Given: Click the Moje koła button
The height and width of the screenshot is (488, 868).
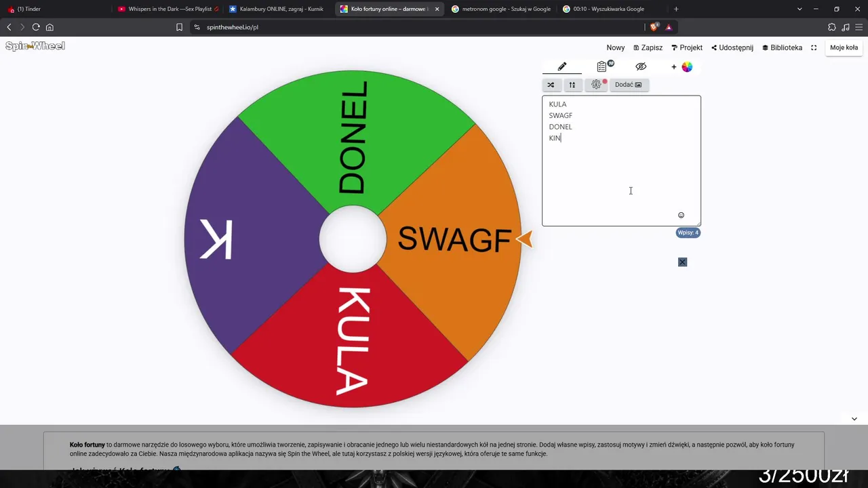Looking at the screenshot, I should click(x=844, y=47).
